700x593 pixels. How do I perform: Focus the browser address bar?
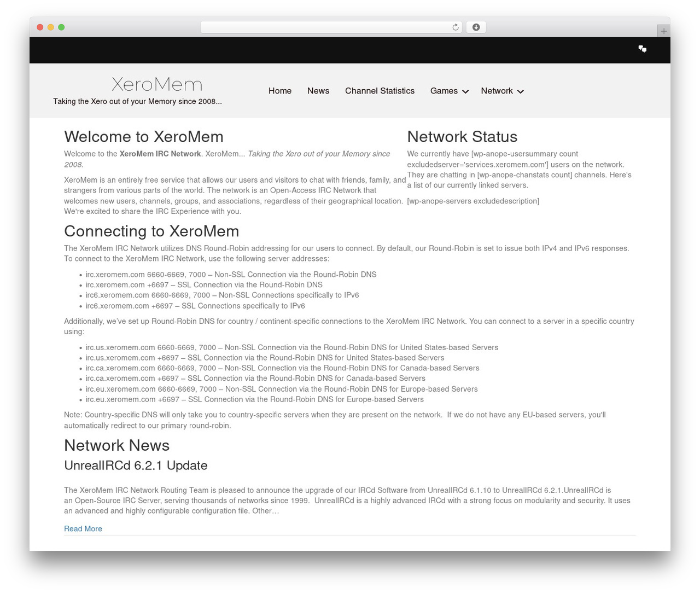331,27
